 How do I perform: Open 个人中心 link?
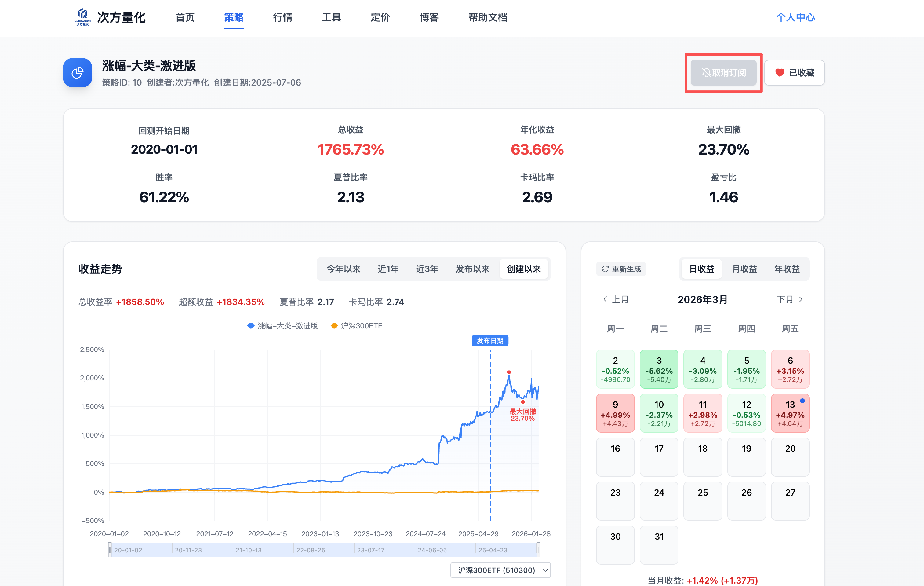coord(795,17)
